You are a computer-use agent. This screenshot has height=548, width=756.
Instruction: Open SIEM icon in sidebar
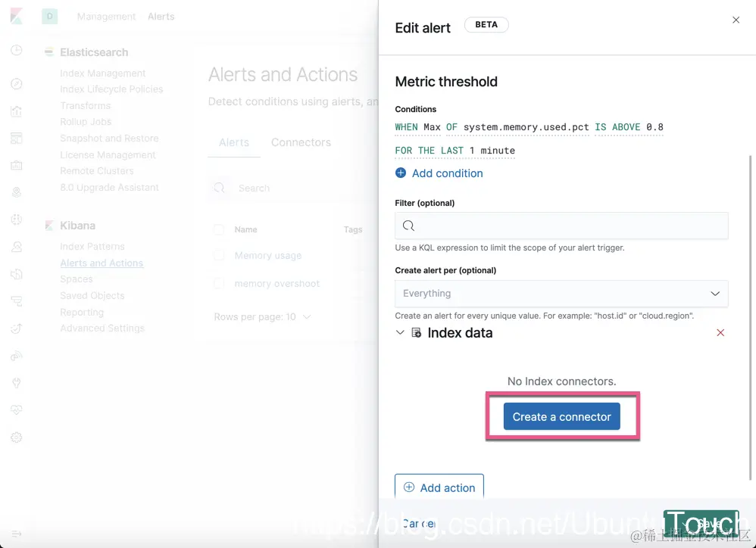[x=17, y=356]
